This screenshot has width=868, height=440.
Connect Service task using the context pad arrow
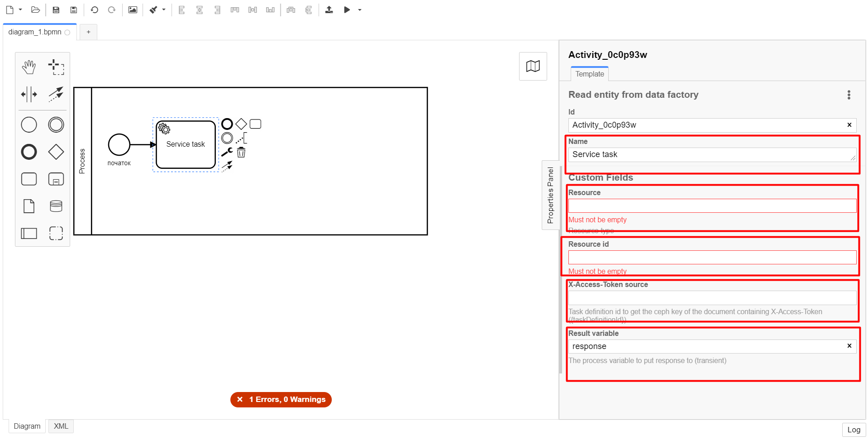click(x=227, y=166)
